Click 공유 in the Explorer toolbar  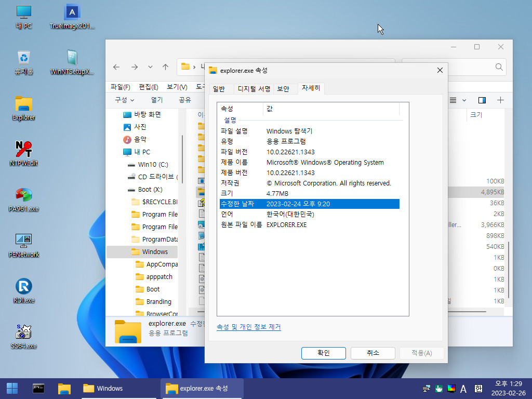pos(185,100)
